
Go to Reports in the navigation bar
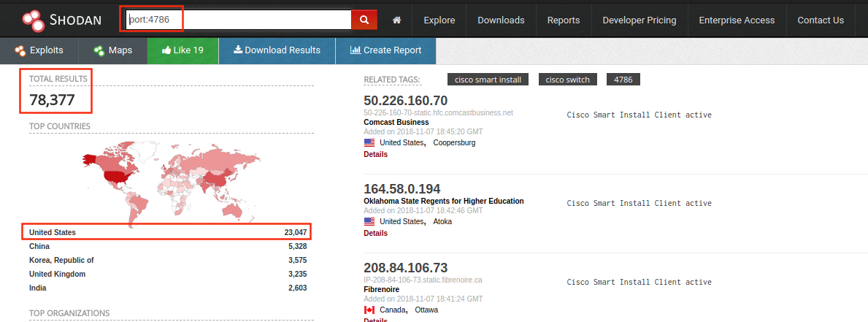tap(563, 20)
